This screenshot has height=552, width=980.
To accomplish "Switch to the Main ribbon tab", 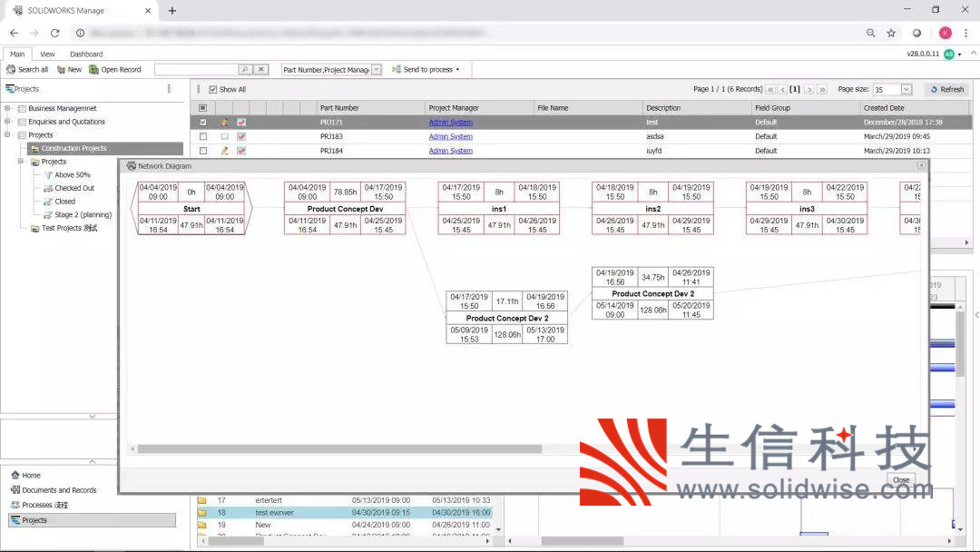I will pos(17,54).
